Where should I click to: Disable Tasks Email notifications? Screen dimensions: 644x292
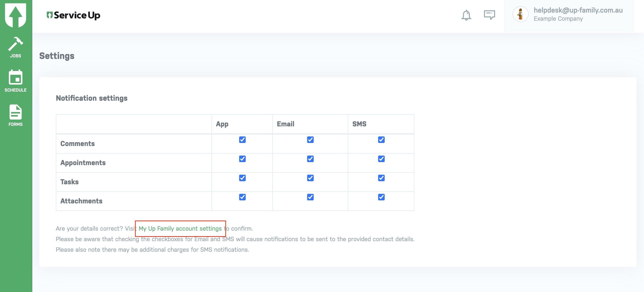coord(310,178)
